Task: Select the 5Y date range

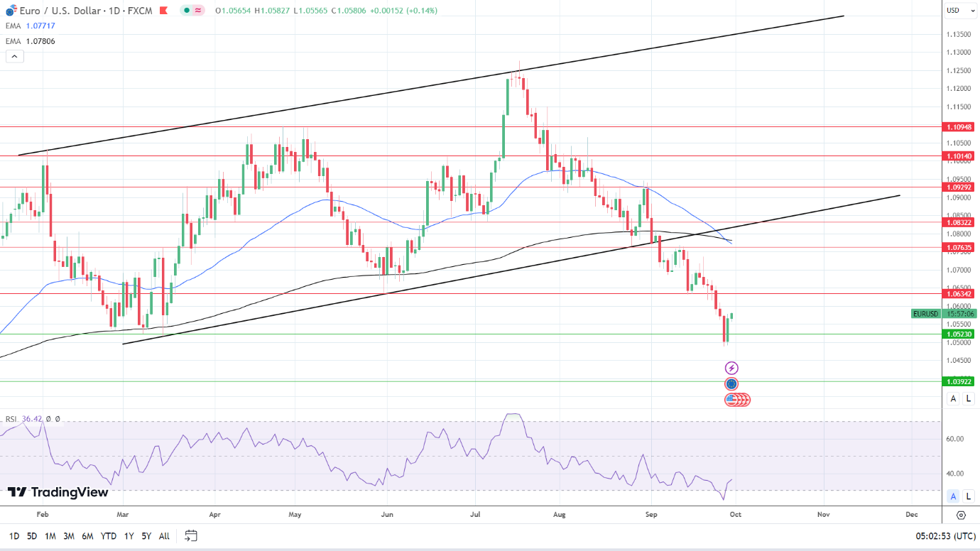Action: click(146, 536)
